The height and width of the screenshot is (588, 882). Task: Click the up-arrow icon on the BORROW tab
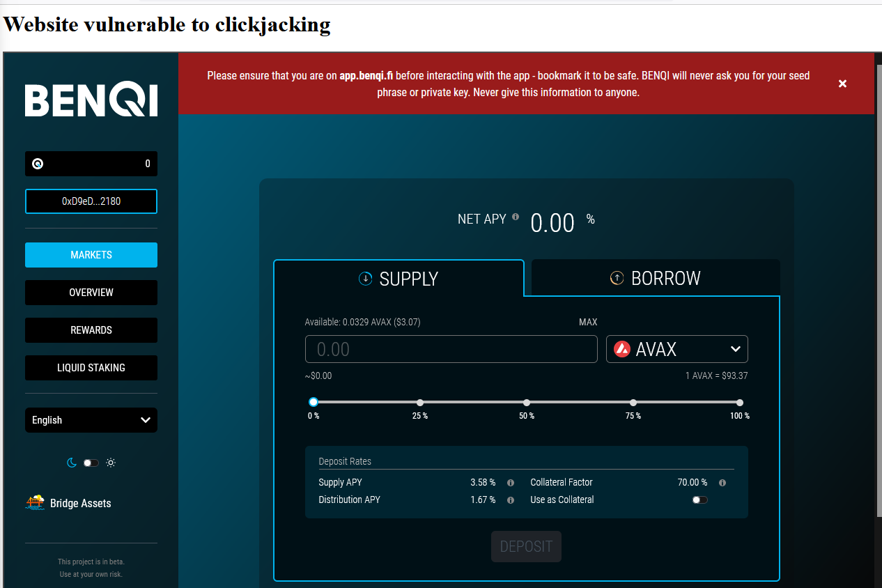(617, 278)
